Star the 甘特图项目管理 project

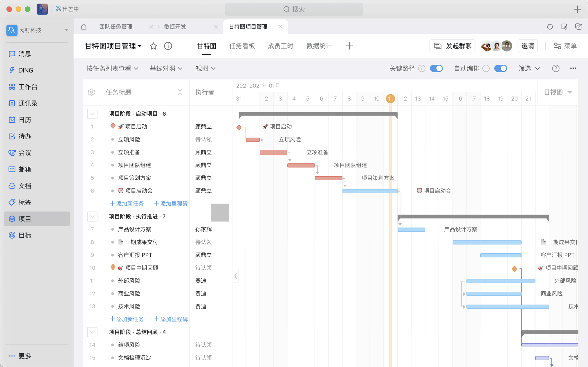pos(153,46)
